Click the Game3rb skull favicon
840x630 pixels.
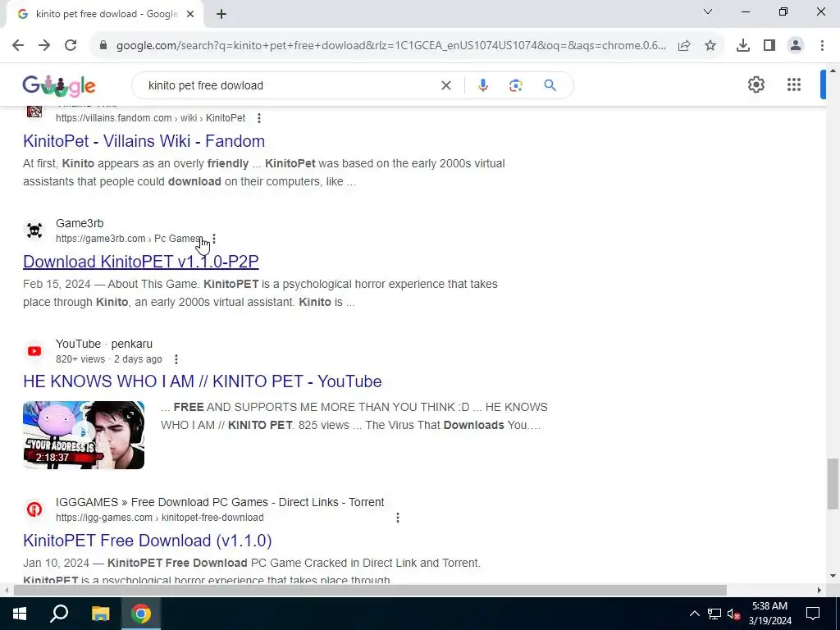click(x=34, y=231)
